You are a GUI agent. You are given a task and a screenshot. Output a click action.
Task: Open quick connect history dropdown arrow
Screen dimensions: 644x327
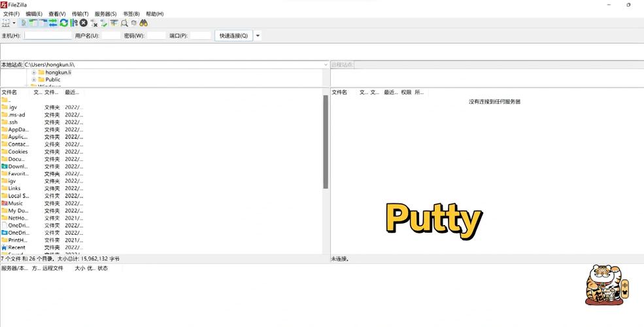point(258,36)
